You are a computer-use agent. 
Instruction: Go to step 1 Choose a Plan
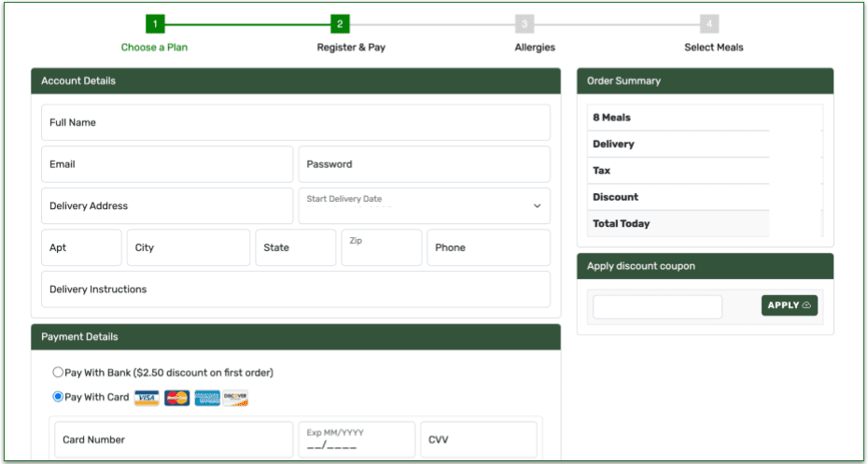(x=155, y=24)
